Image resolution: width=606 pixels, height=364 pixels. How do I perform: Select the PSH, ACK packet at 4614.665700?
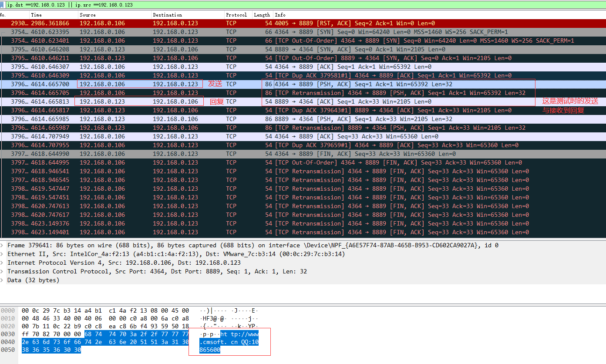[x=303, y=84]
